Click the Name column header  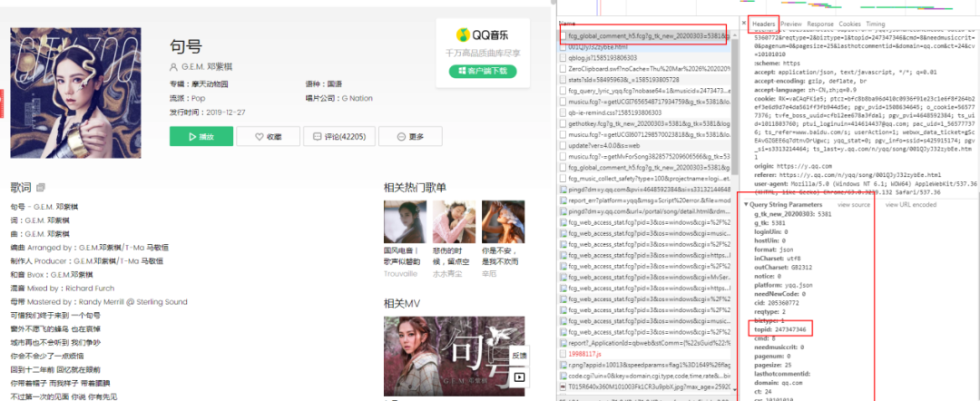click(567, 24)
